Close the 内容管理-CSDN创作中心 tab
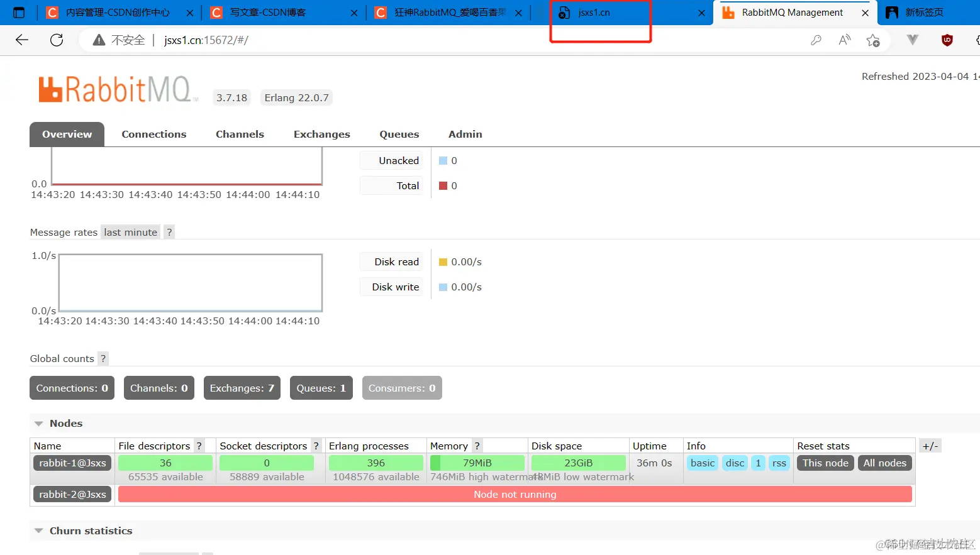980x555 pixels. point(190,13)
